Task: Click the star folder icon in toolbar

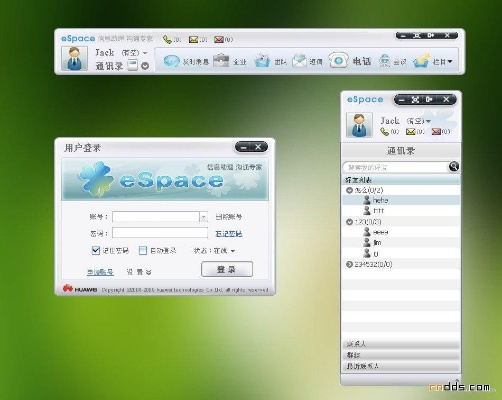Action: (x=421, y=60)
